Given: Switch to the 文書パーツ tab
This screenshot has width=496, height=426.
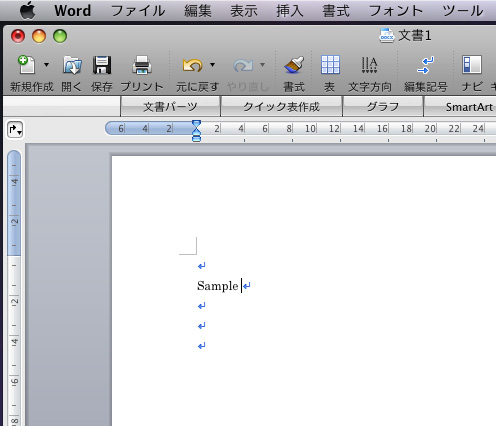Looking at the screenshot, I should pos(170,107).
